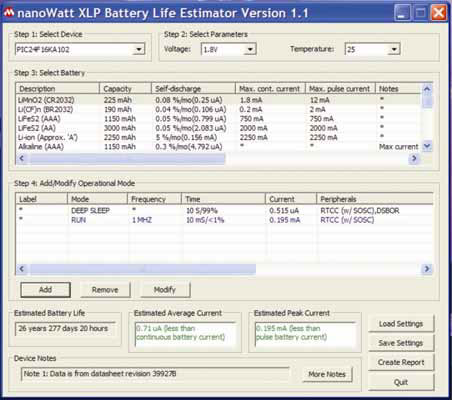Click the Label column header

click(x=42, y=199)
